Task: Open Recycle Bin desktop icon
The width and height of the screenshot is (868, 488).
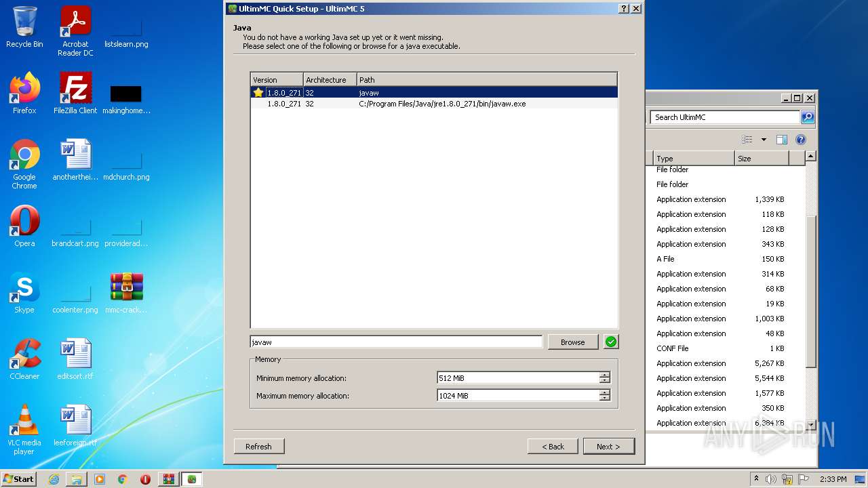Action: (24, 28)
